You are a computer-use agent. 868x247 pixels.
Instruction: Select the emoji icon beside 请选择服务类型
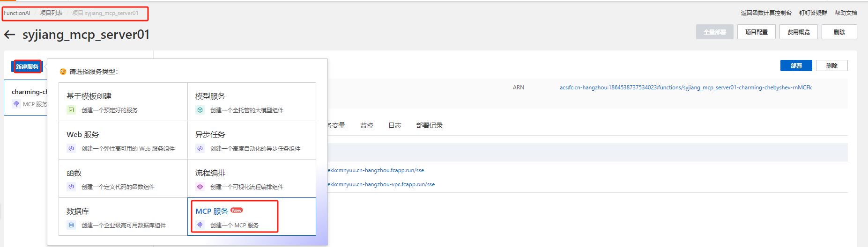(x=63, y=72)
